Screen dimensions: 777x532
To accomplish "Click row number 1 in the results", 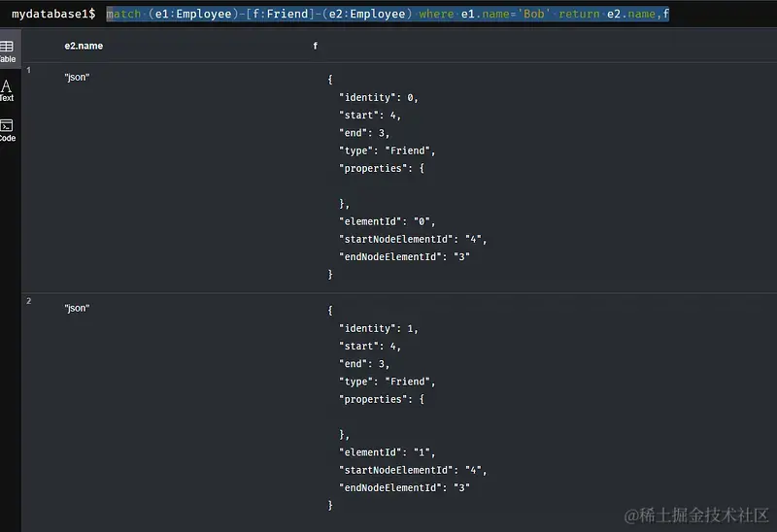I will point(29,70).
